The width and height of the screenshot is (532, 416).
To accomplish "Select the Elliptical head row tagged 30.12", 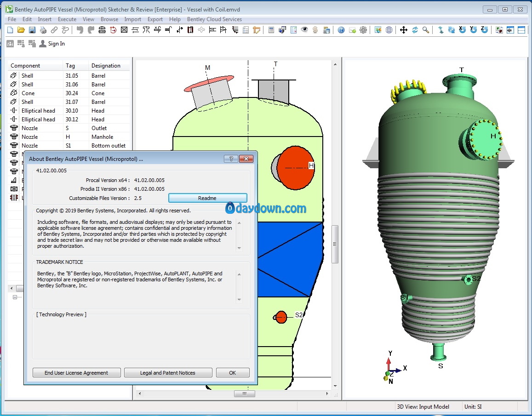I will point(69,119).
